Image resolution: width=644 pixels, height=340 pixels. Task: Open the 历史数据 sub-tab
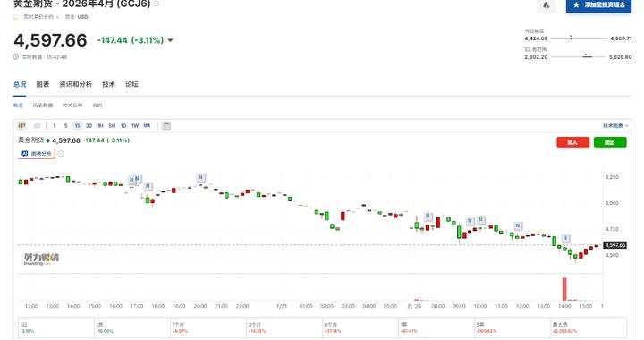coord(43,106)
